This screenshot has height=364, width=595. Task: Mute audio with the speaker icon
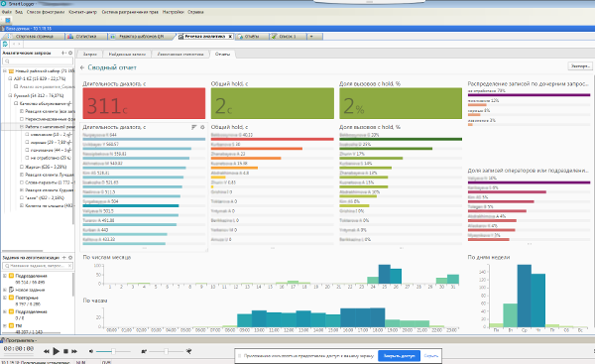point(91,351)
